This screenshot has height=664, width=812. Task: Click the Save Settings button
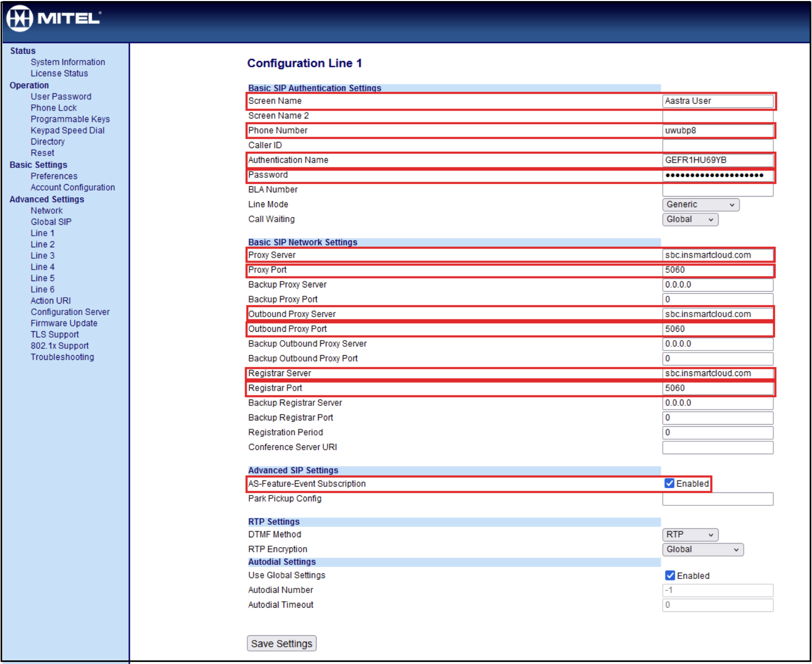point(282,644)
